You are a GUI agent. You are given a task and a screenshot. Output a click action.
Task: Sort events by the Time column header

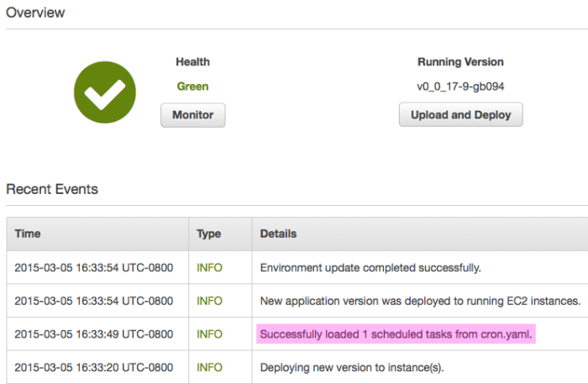28,234
